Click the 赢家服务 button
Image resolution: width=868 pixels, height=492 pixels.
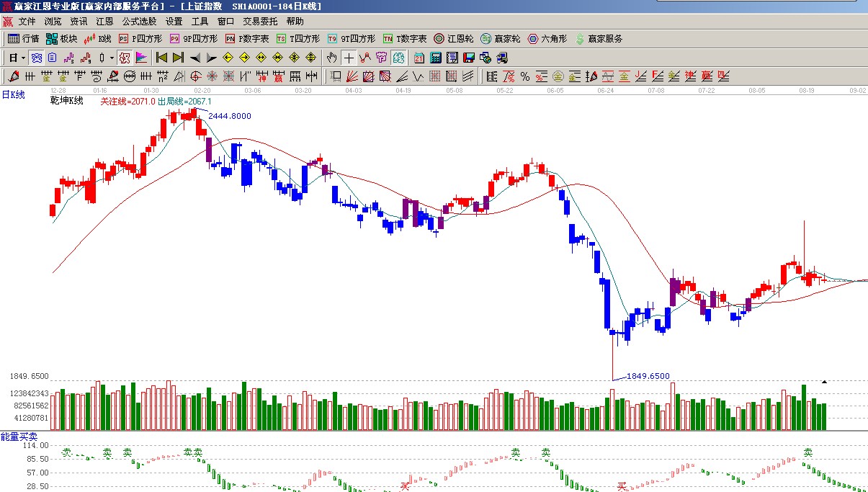(x=599, y=39)
